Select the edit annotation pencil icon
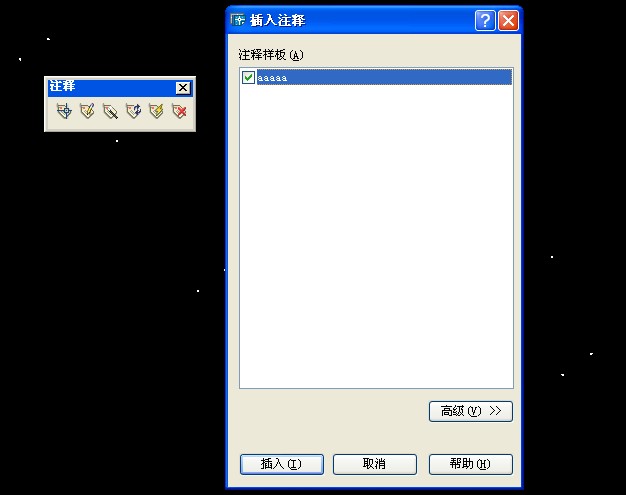This screenshot has height=495, width=626. tap(87, 111)
